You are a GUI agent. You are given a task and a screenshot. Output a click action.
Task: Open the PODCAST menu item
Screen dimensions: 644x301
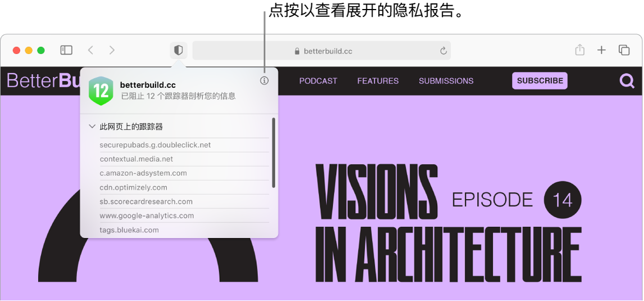pos(318,81)
